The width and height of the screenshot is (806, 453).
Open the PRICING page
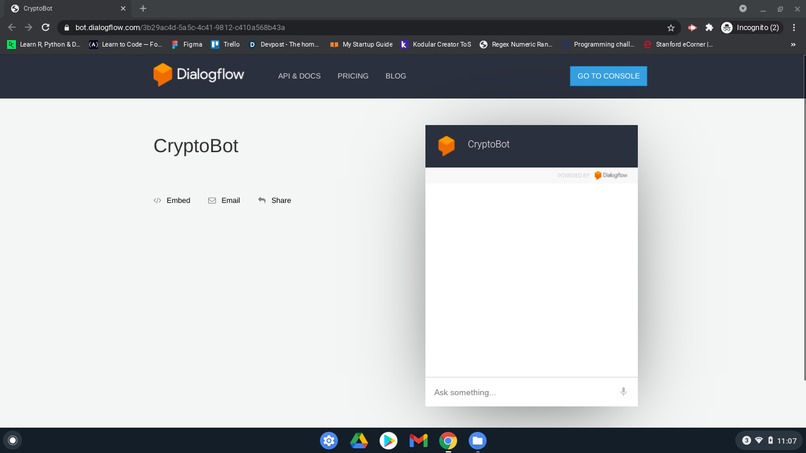[353, 76]
